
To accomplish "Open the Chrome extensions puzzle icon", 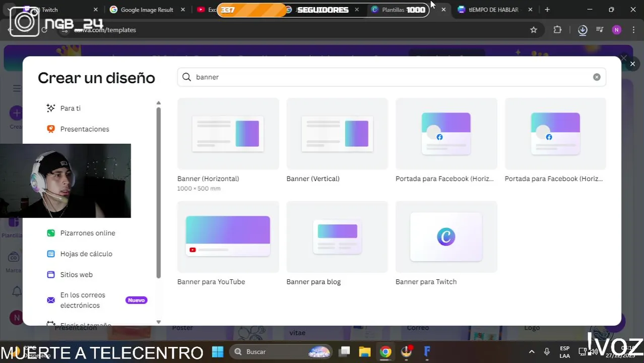I will (557, 30).
